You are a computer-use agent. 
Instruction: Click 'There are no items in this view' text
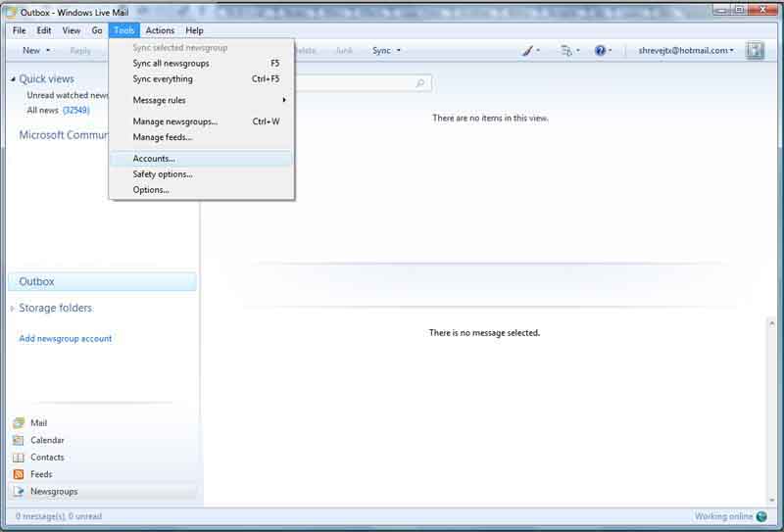point(490,118)
